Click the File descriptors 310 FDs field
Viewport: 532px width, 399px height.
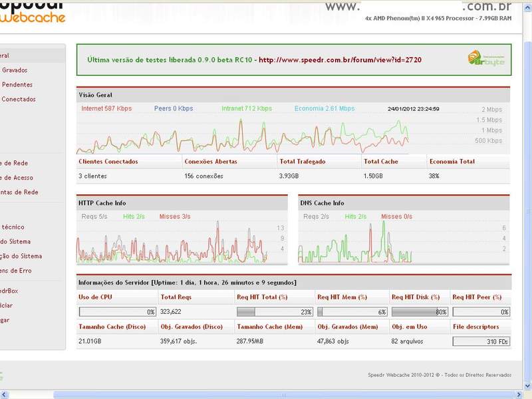[481, 341]
